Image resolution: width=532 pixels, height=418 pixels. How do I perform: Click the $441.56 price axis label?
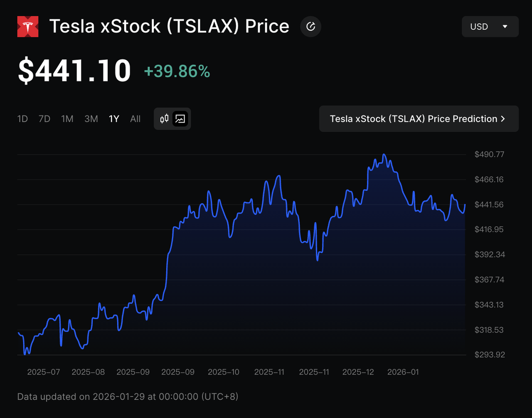(489, 204)
